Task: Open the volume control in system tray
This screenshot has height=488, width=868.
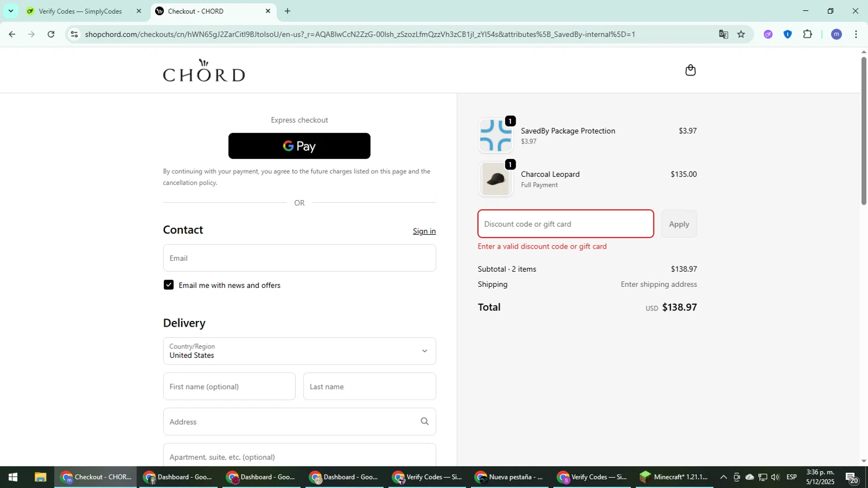Action: click(775, 477)
